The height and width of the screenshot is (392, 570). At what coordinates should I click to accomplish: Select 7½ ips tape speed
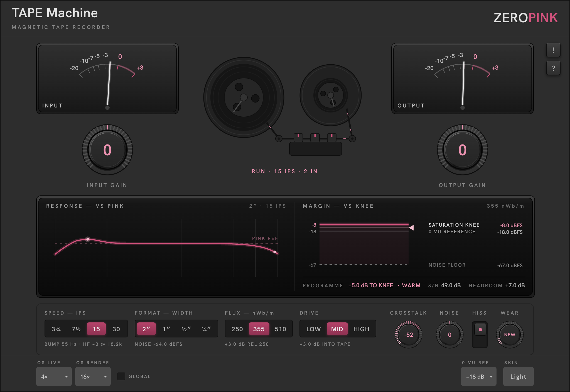(76, 329)
